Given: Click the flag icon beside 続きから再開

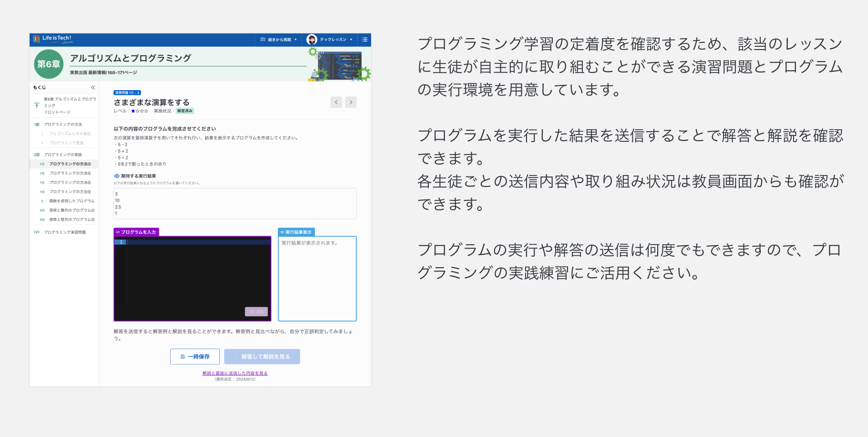Looking at the screenshot, I should 263,40.
